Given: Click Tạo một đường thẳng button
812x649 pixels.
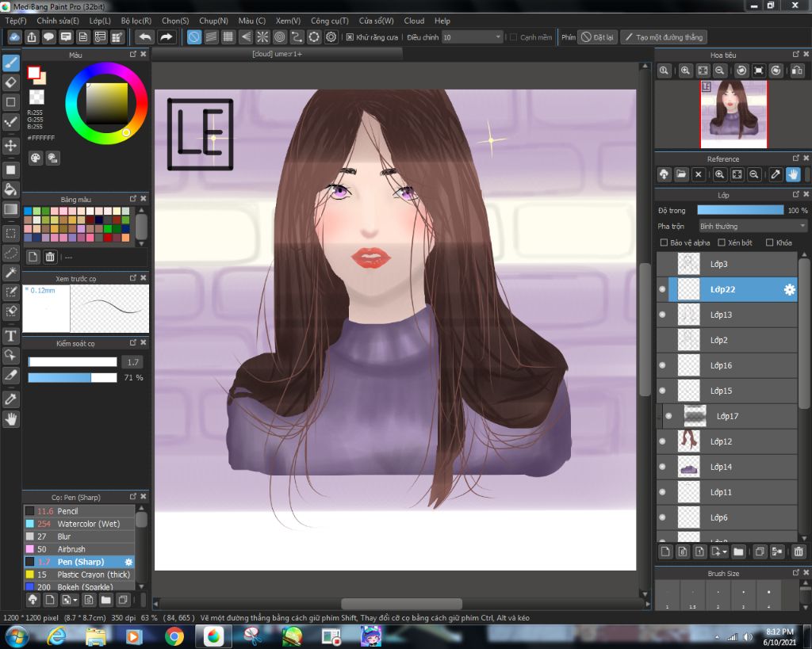Looking at the screenshot, I should 664,37.
